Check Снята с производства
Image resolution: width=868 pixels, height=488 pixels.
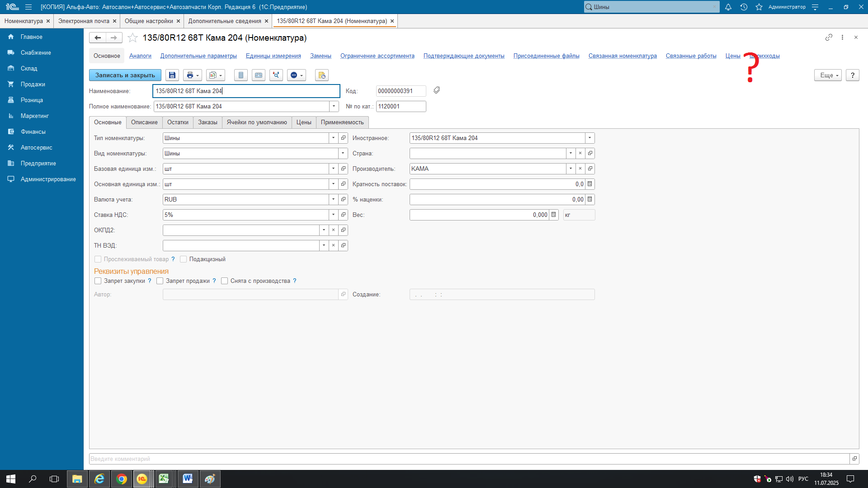click(224, 281)
